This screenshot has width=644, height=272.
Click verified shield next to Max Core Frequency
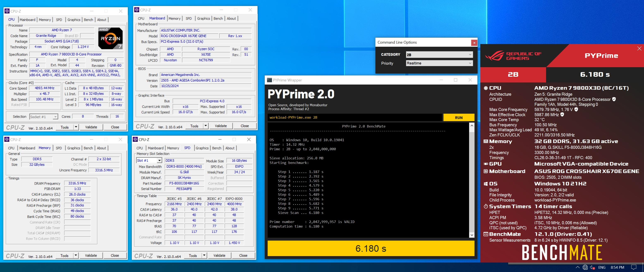pyautogui.click(x=576, y=109)
